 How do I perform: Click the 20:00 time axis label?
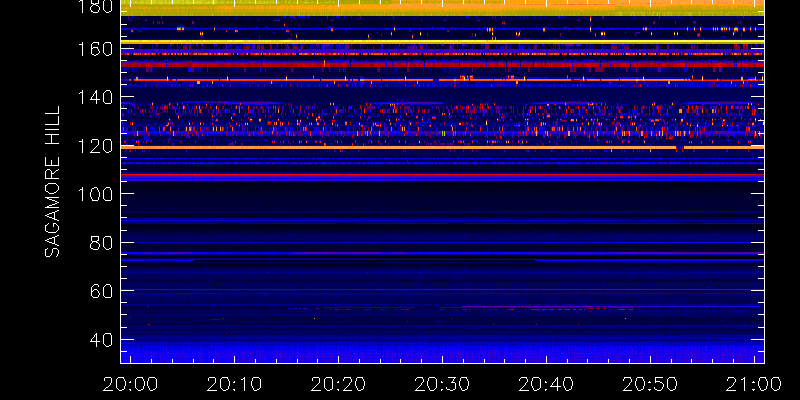(130, 384)
